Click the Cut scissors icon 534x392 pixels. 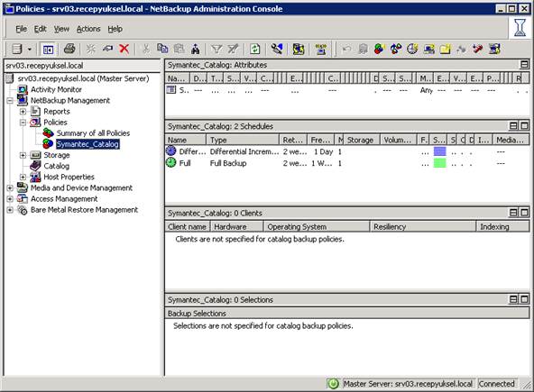(146, 49)
